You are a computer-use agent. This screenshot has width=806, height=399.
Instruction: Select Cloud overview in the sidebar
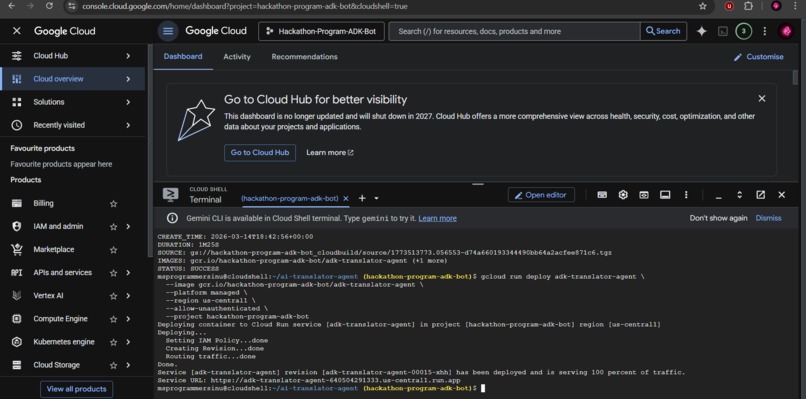point(72,79)
